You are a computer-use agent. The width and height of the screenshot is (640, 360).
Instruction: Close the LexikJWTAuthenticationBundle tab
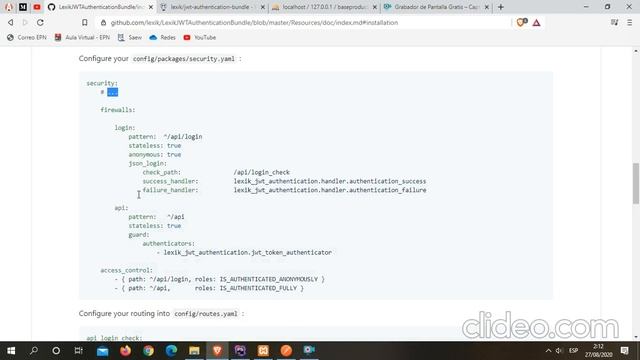click(x=151, y=7)
